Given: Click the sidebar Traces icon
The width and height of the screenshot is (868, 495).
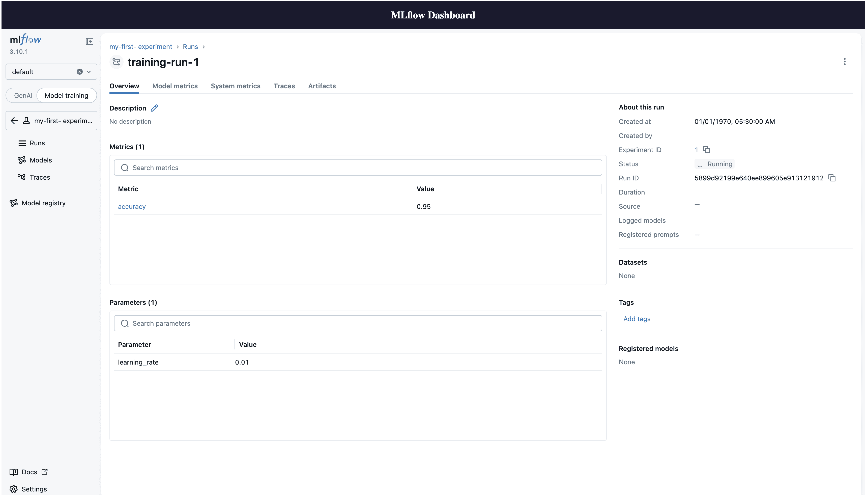Looking at the screenshot, I should tap(21, 177).
